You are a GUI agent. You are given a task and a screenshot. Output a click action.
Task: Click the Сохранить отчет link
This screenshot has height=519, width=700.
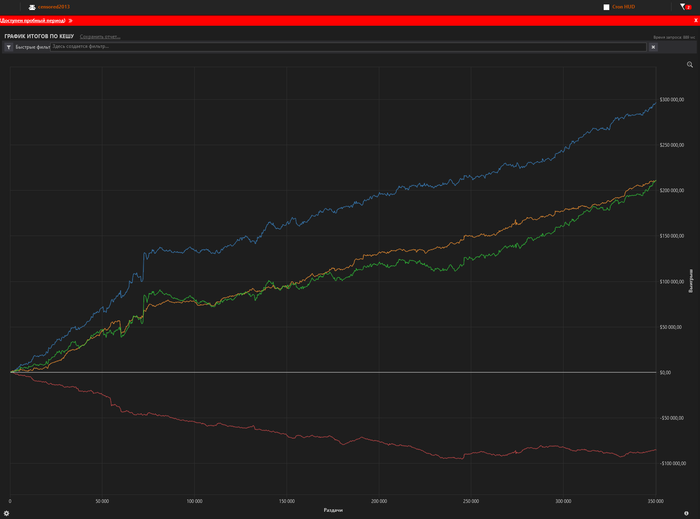coord(100,37)
